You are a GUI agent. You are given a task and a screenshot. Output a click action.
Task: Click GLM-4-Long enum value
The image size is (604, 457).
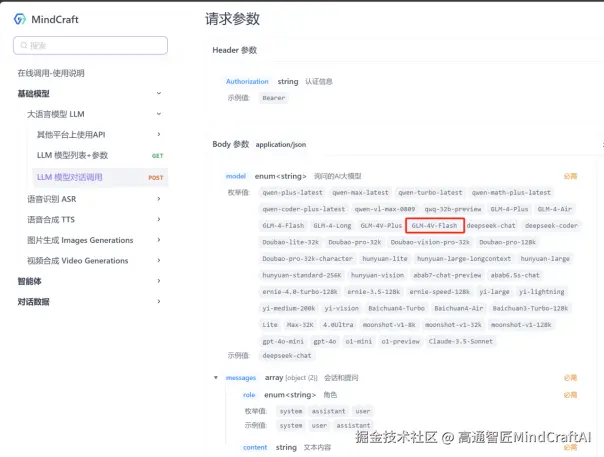[x=332, y=225]
